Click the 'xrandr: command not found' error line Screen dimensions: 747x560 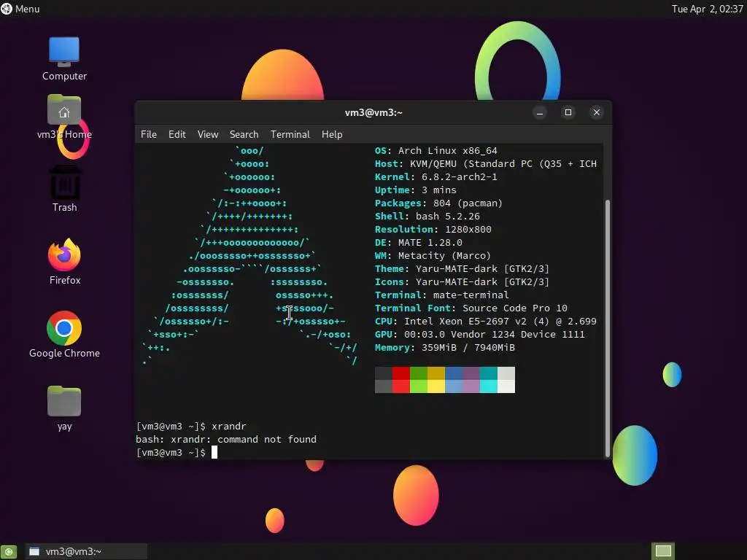click(226, 439)
